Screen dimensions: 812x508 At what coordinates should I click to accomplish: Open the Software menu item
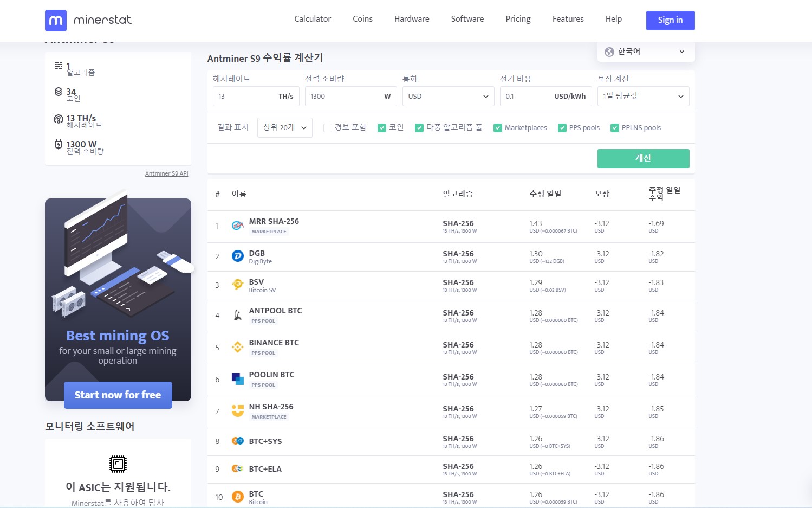tap(467, 19)
